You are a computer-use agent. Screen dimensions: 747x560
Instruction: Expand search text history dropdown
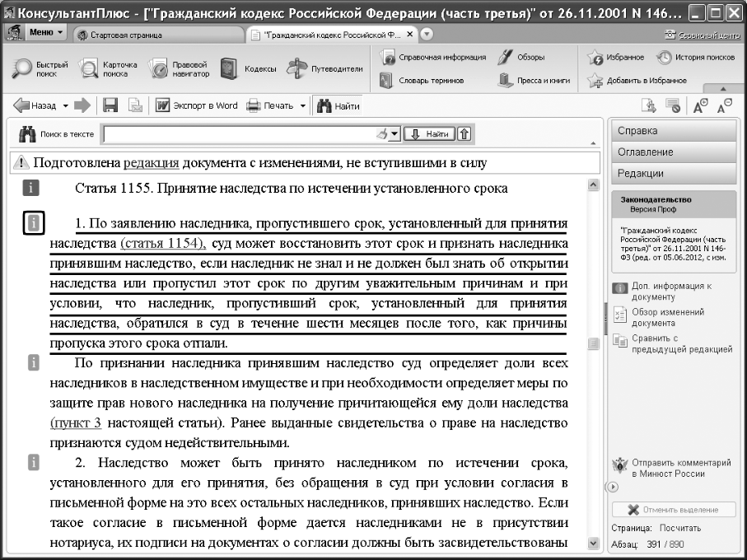395,134
